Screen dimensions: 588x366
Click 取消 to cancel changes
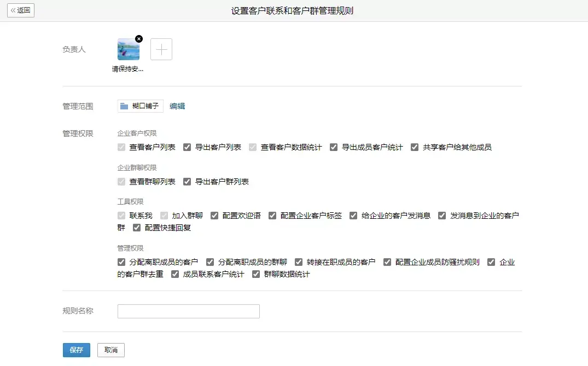[x=110, y=350]
